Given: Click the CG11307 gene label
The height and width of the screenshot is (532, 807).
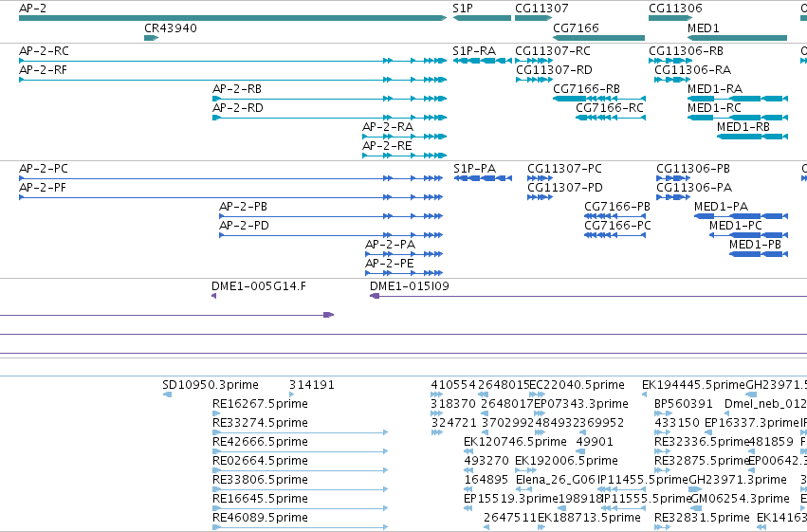Looking at the screenshot, I should click(x=541, y=9).
